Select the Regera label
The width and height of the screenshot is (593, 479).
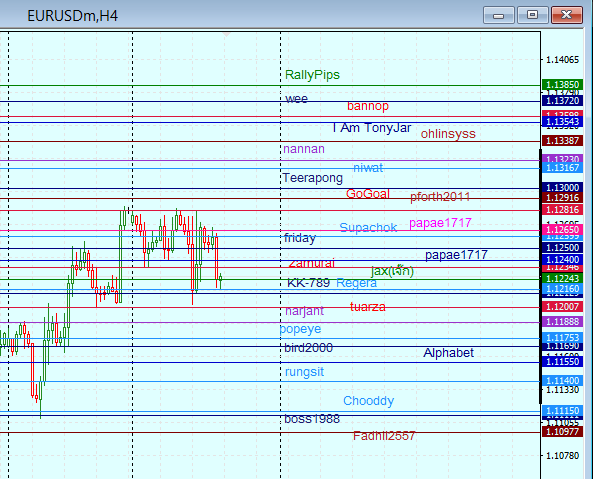pos(357,283)
